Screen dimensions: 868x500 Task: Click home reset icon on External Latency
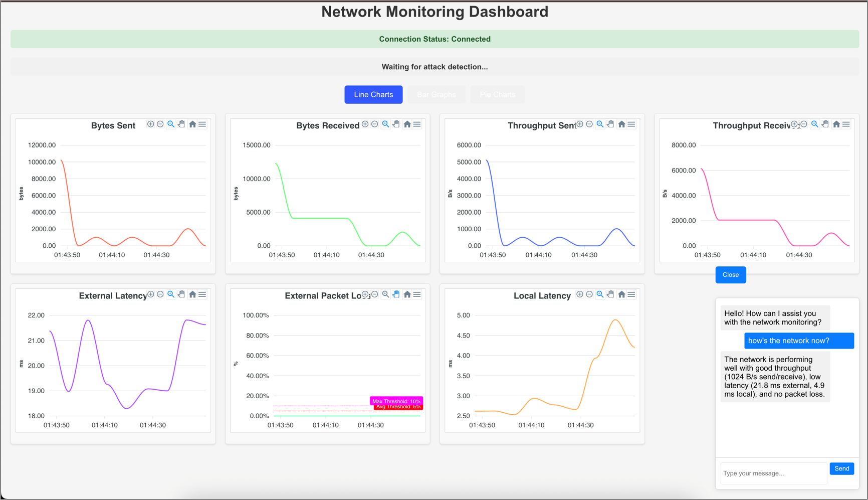(x=192, y=294)
